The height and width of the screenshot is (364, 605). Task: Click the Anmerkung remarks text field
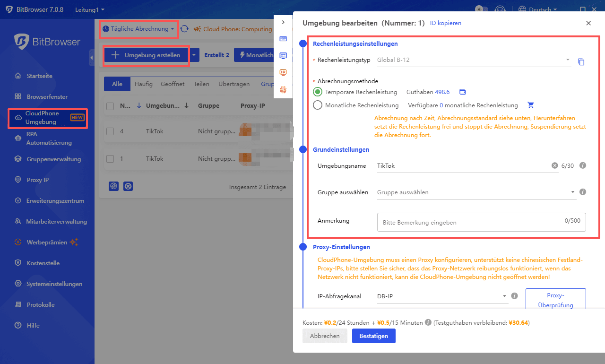coord(481,222)
